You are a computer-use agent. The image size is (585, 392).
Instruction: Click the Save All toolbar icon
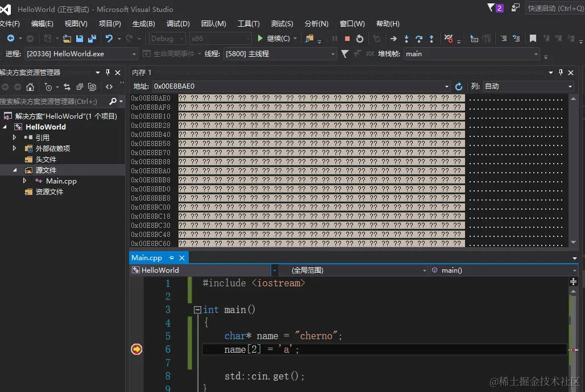tap(92, 39)
